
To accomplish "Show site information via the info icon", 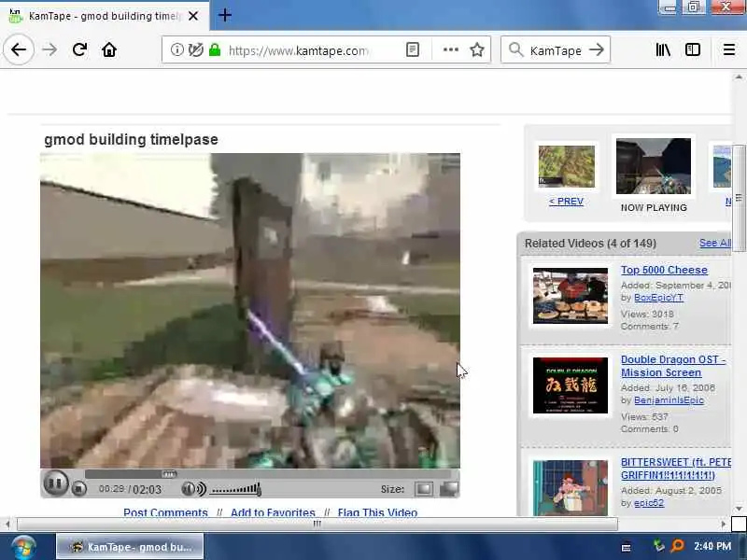I will click(x=176, y=49).
